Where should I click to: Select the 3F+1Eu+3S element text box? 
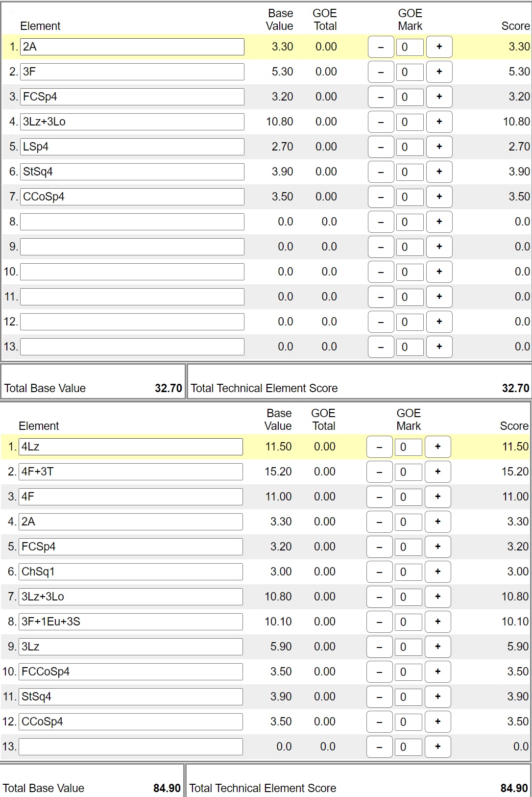[131, 622]
